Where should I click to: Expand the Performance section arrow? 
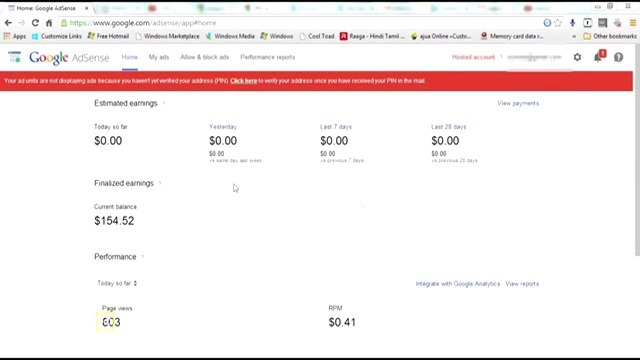pos(142,257)
